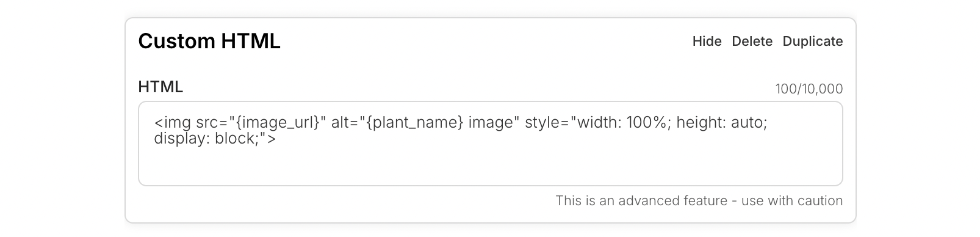Delete the Custom HTML block
Screen dimensions: 980x237
tap(752, 41)
